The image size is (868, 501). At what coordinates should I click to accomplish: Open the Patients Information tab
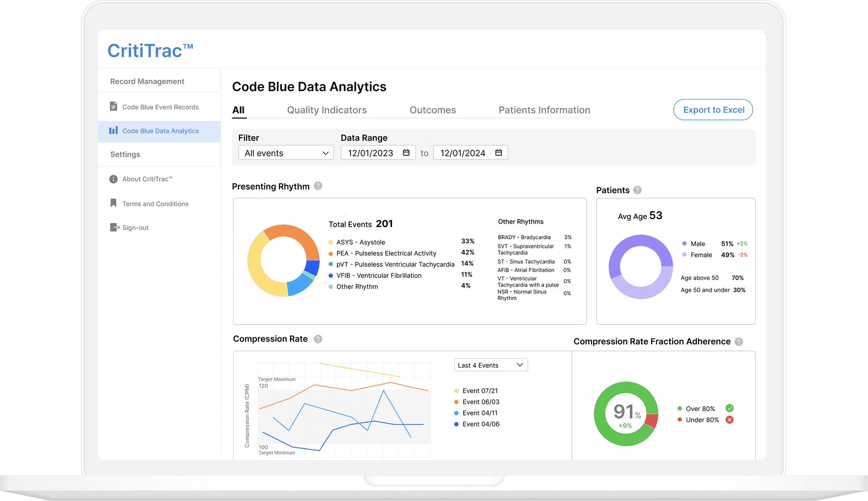pyautogui.click(x=544, y=110)
